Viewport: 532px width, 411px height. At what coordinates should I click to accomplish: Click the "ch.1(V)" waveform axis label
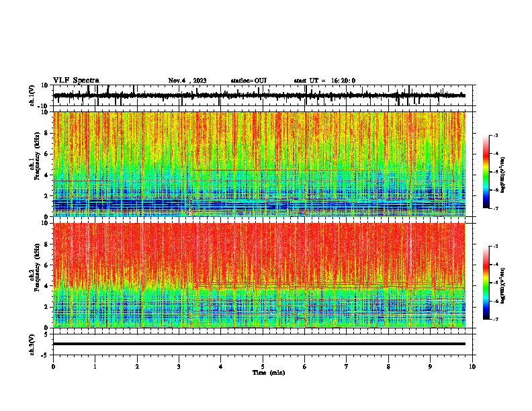click(32, 95)
